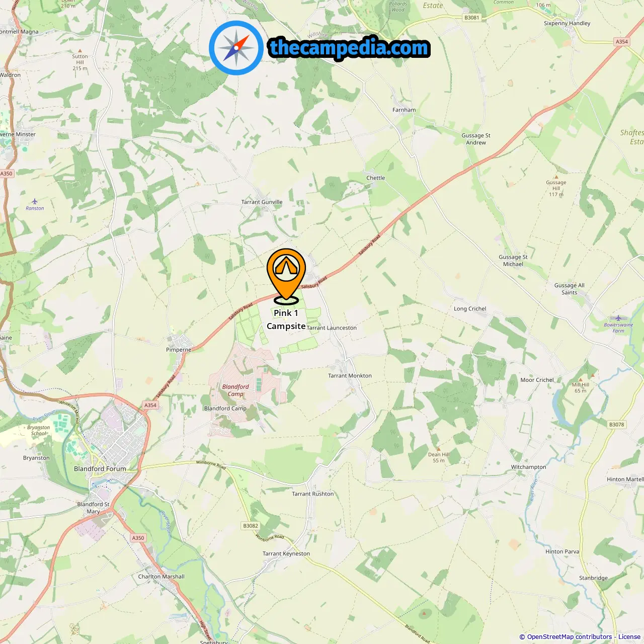Open the OpenStreetMap contributors link
The height and width of the screenshot is (644, 644).
[x=570, y=636]
